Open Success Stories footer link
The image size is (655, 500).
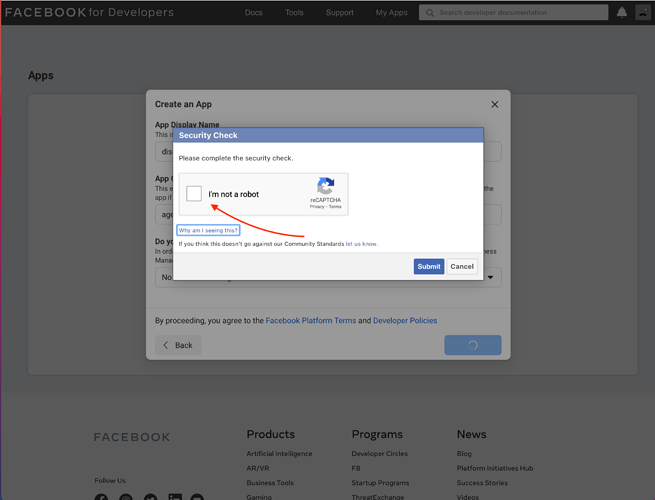[482, 483]
